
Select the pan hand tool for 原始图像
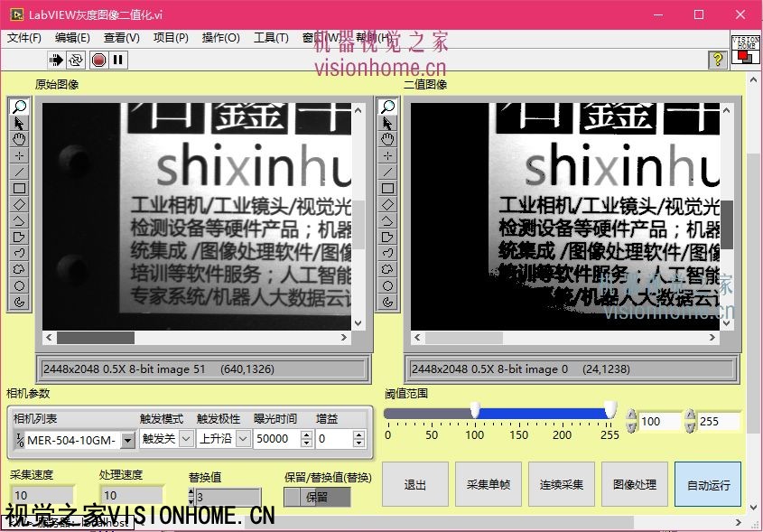tap(20, 139)
